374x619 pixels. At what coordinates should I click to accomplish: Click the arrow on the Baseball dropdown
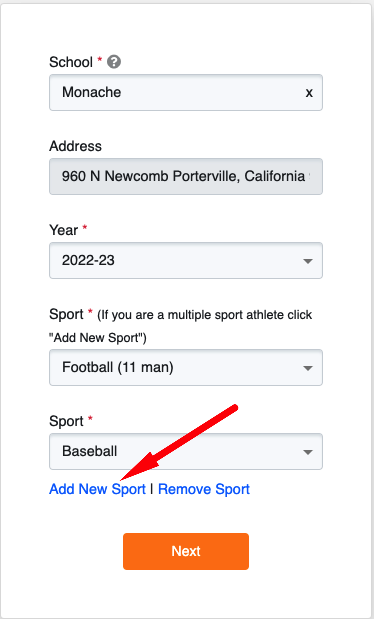(x=308, y=452)
